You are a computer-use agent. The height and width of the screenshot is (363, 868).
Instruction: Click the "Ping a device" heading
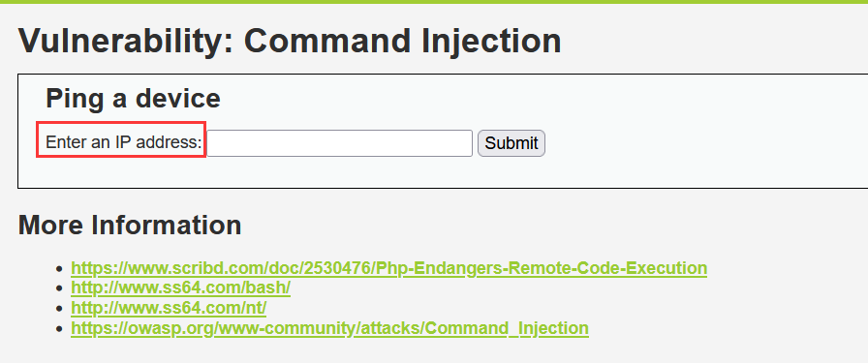(133, 99)
